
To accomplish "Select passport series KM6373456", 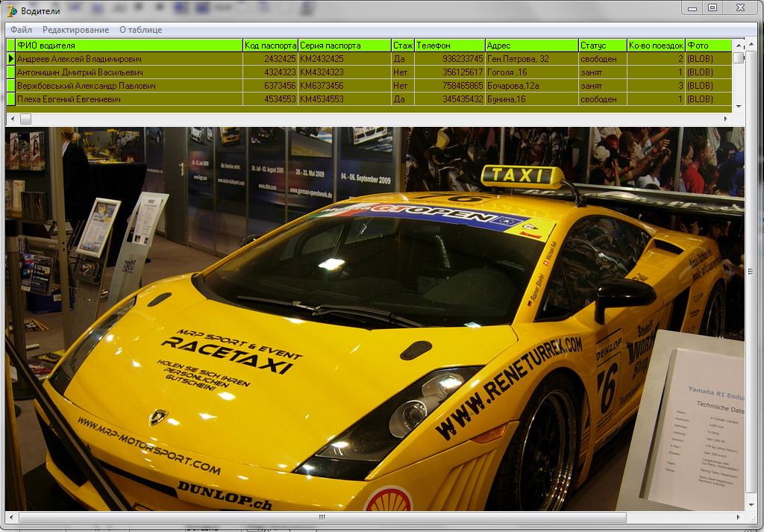I will (x=345, y=86).
